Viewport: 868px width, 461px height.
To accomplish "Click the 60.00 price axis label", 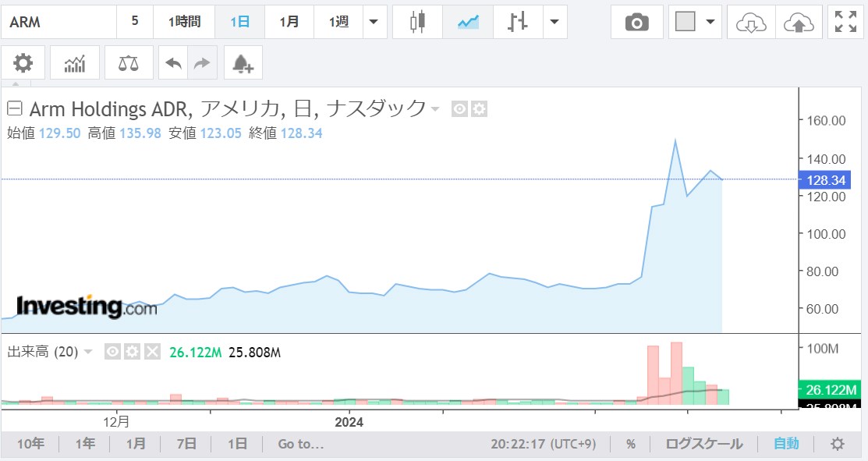I will click(822, 309).
